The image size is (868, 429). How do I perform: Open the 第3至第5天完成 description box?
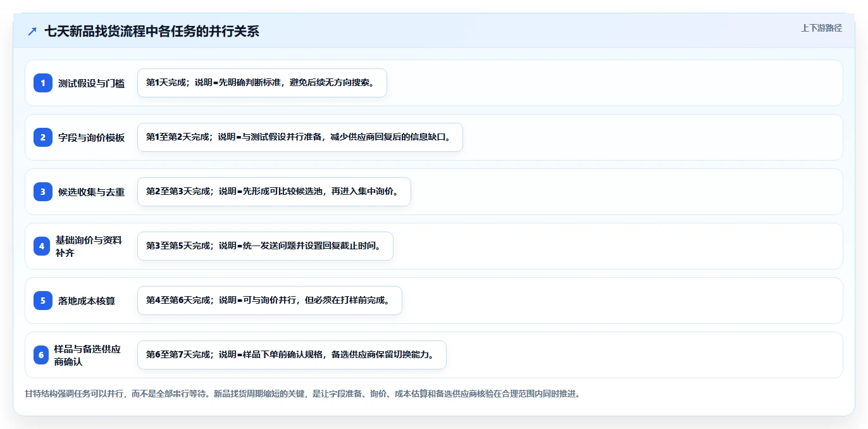tap(265, 246)
